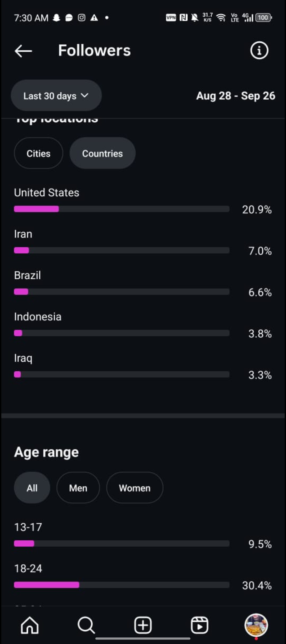The image size is (286, 644).
Task: Tap the Search magnifier icon
Action: [86, 625]
